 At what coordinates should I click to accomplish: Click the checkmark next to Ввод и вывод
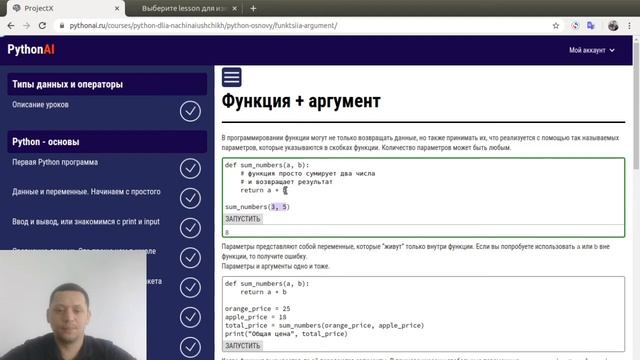point(190,228)
